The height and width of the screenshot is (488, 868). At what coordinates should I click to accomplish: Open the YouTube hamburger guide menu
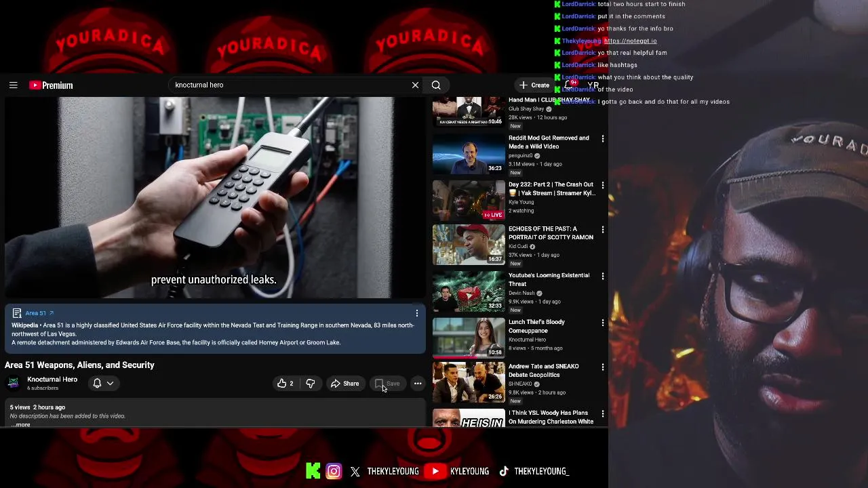click(13, 85)
